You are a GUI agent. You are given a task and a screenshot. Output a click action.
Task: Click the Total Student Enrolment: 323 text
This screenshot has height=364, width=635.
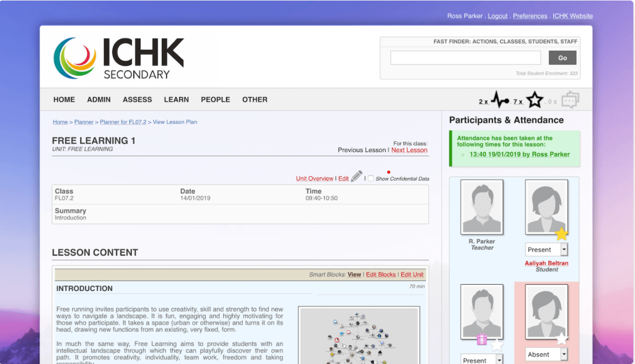point(547,73)
